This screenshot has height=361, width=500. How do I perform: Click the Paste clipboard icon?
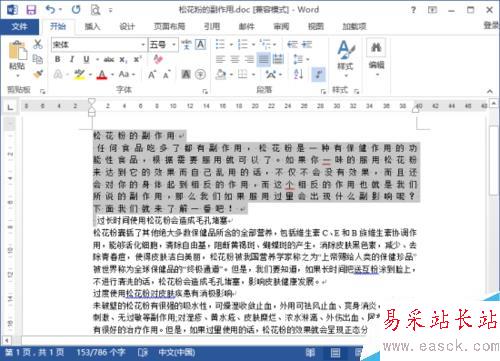[x=17, y=51]
